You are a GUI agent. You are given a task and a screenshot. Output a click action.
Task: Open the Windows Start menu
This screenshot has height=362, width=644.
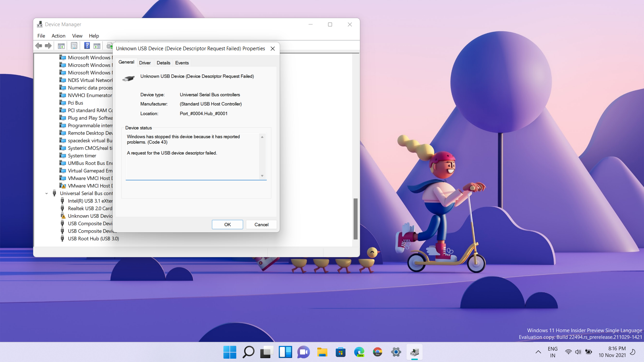[230, 352]
